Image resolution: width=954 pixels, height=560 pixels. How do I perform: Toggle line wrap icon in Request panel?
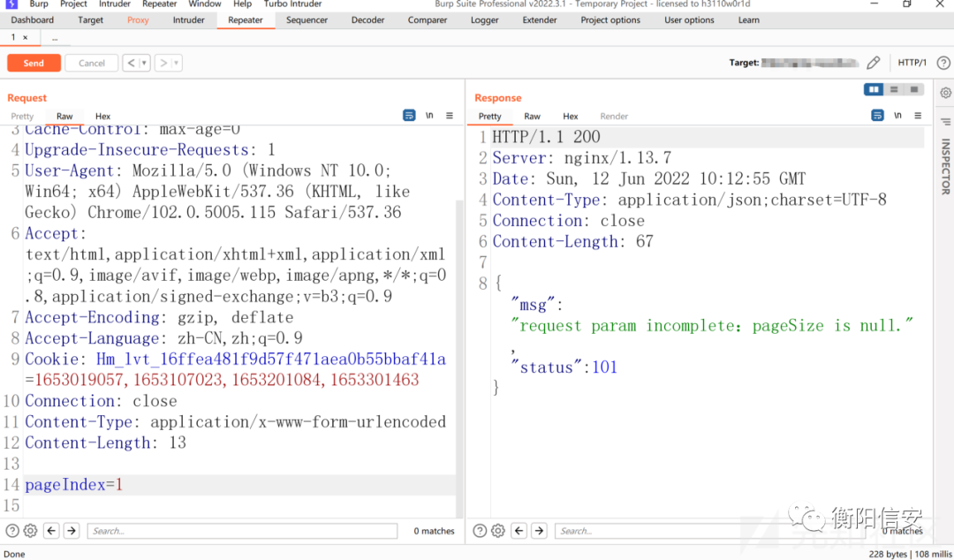pyautogui.click(x=410, y=115)
